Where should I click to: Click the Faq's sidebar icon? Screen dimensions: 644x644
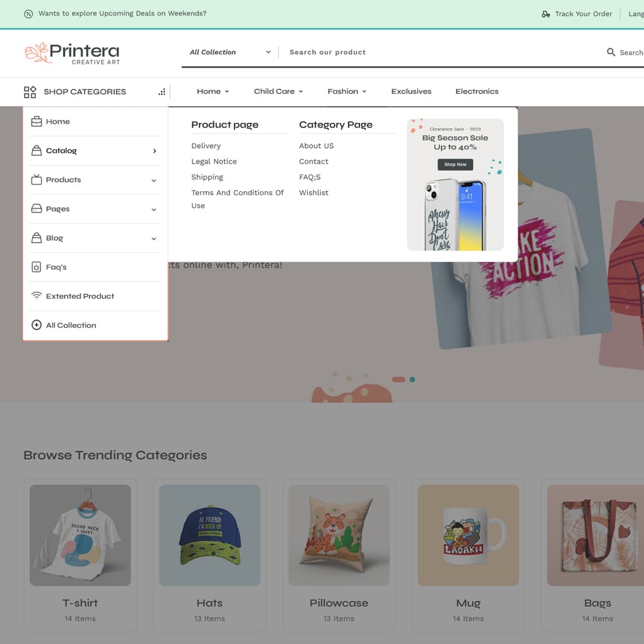(36, 267)
